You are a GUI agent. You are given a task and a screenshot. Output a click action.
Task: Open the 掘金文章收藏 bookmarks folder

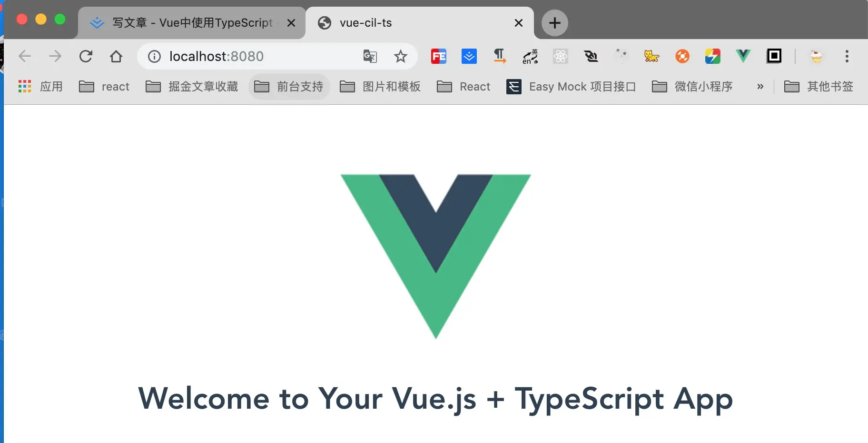point(192,86)
